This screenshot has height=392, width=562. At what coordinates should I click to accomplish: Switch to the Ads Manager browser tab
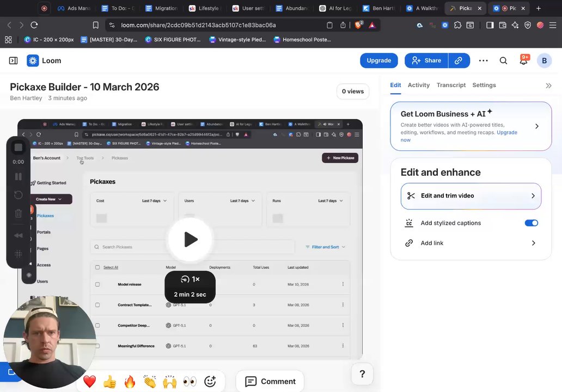pos(74,8)
